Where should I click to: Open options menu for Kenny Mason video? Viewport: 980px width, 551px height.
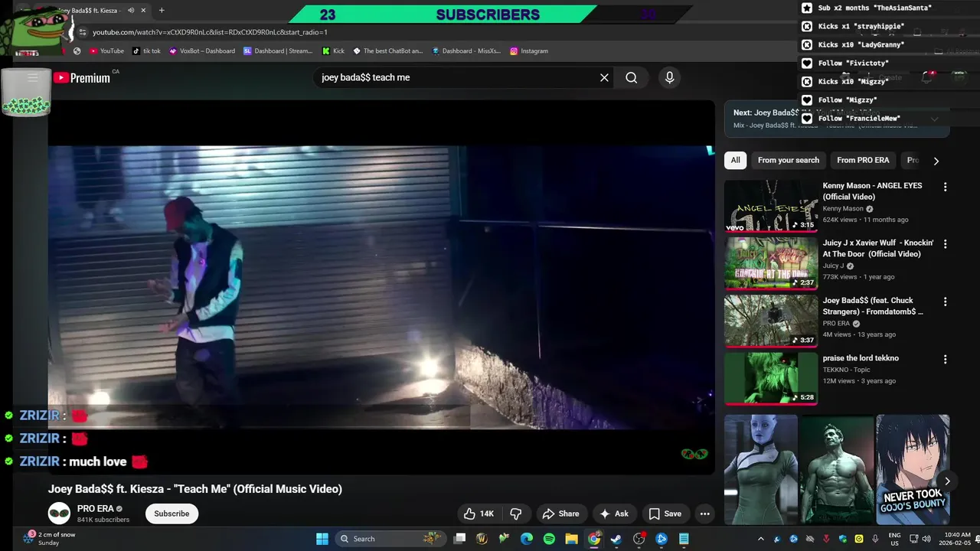pos(945,187)
